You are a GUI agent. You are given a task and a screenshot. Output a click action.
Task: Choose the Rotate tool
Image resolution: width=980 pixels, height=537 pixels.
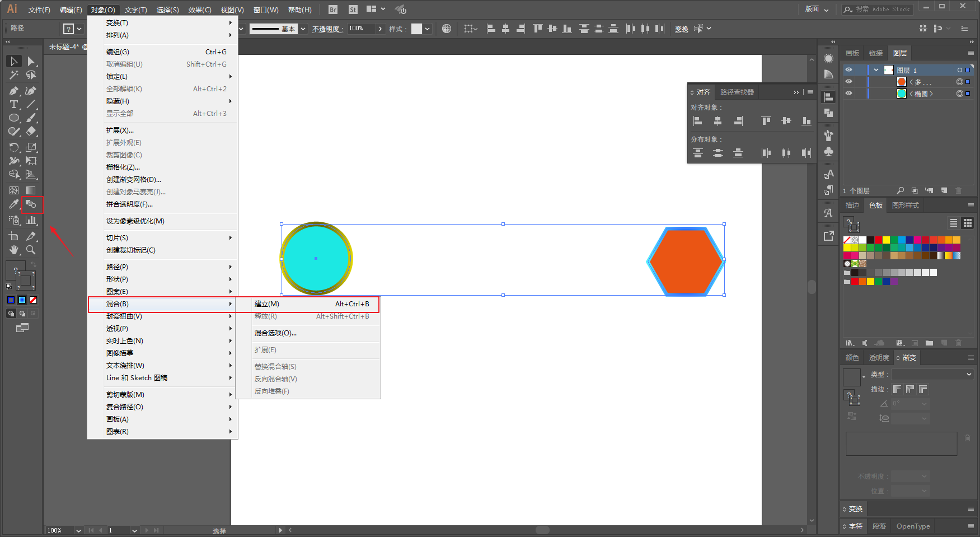[x=14, y=147]
